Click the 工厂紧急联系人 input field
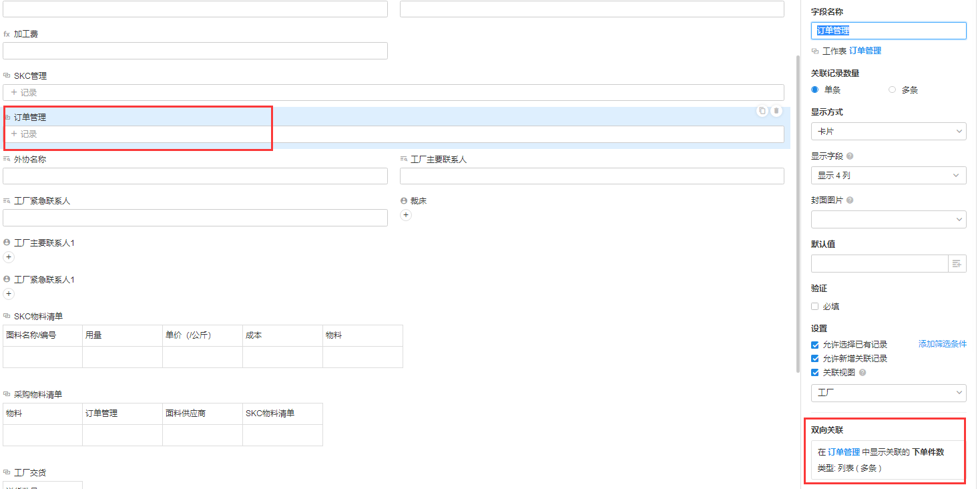 tap(195, 218)
